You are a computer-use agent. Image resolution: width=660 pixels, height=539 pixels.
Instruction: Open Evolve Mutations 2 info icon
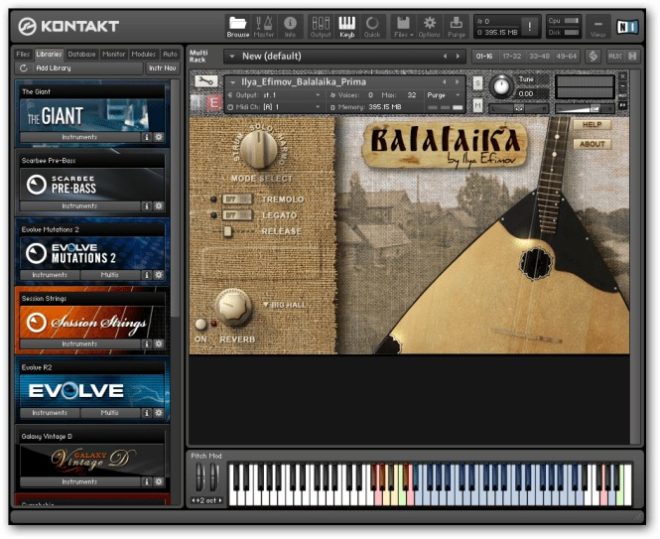pos(146,275)
